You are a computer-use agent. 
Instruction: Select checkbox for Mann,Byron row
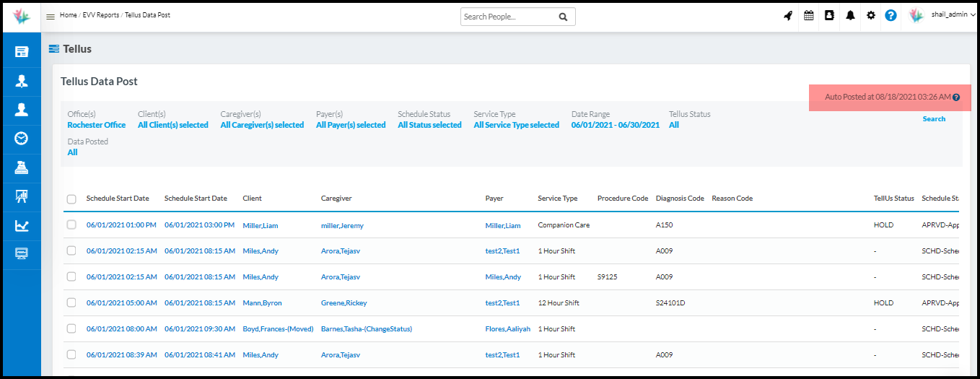pyautogui.click(x=71, y=302)
